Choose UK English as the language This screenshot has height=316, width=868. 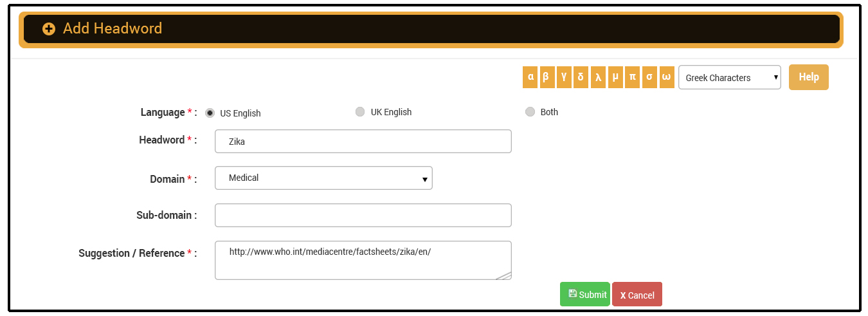360,112
